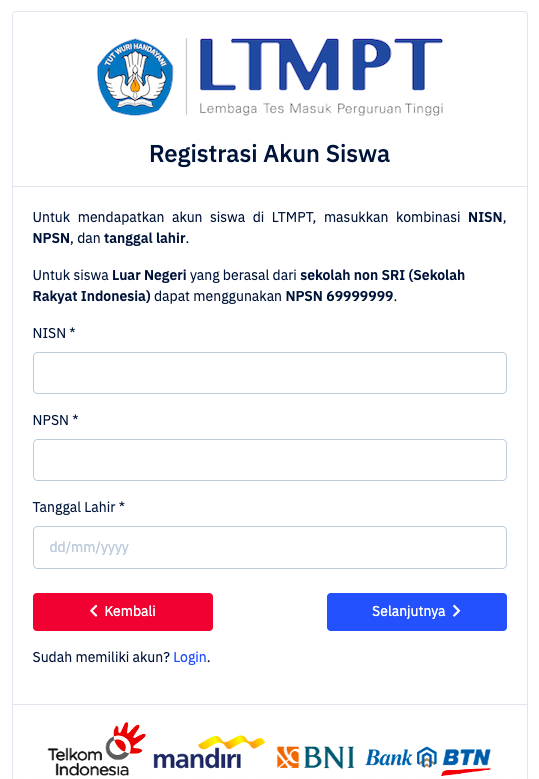Click the Tut Wuri Handayani emblem logo
The height and width of the screenshot is (779, 539).
(x=135, y=77)
